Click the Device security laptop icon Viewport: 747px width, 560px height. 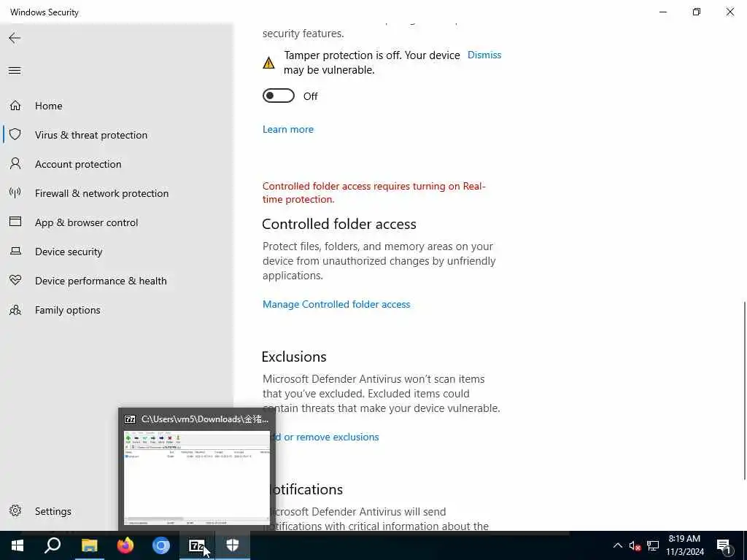(15, 251)
